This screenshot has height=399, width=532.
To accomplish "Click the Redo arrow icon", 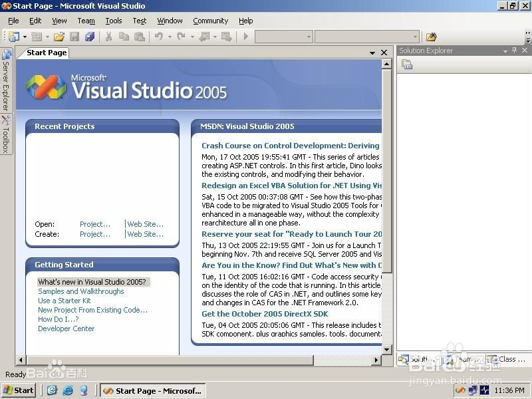I will tap(181, 37).
